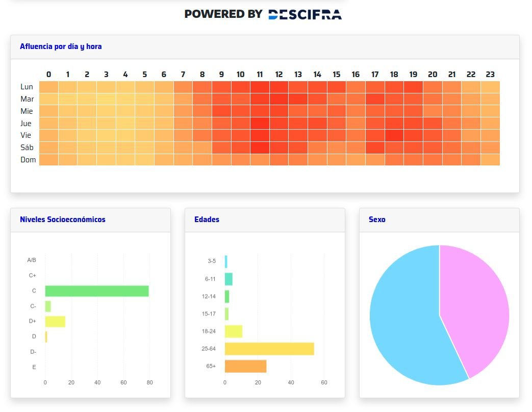Click the "Lun" row label in the heatmap

coord(27,87)
